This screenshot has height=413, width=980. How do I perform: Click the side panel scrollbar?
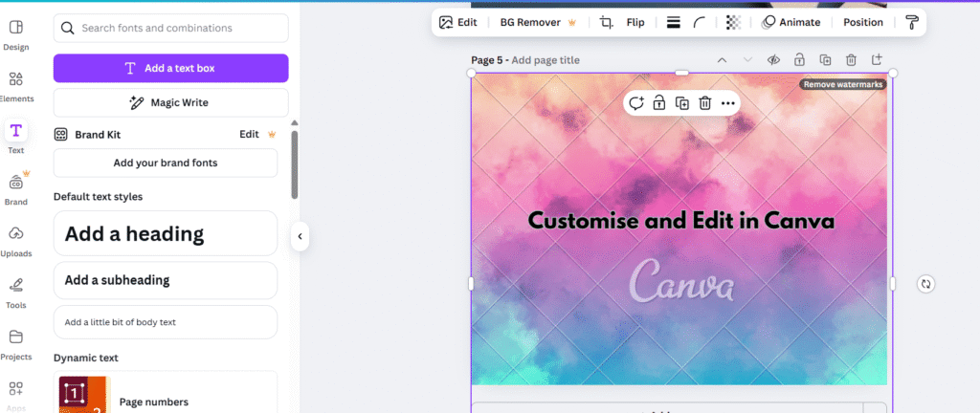coord(295,165)
